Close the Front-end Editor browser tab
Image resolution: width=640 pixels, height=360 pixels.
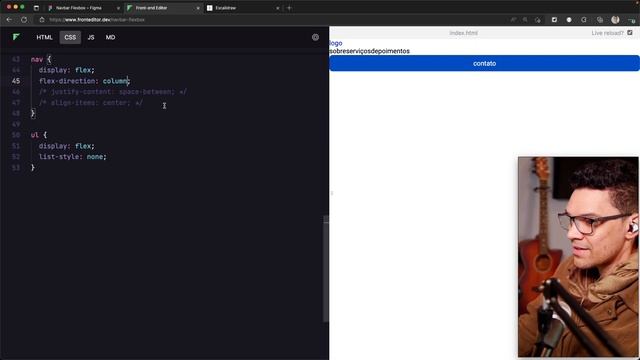click(x=198, y=8)
